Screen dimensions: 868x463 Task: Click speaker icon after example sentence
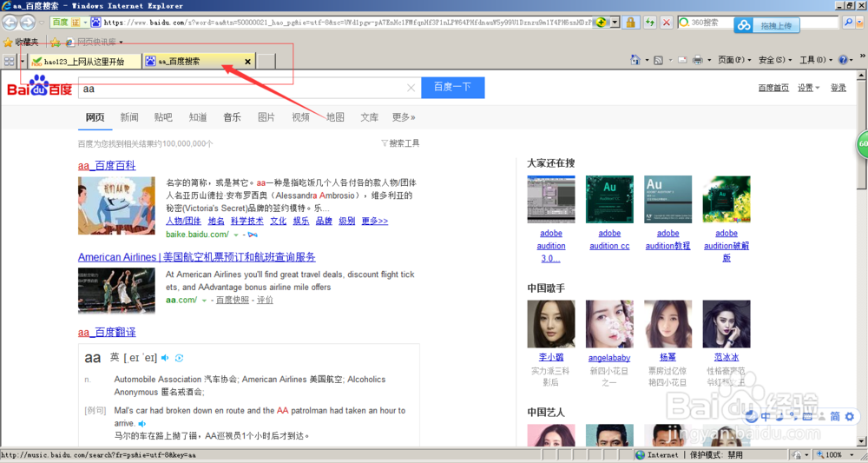[x=142, y=424]
